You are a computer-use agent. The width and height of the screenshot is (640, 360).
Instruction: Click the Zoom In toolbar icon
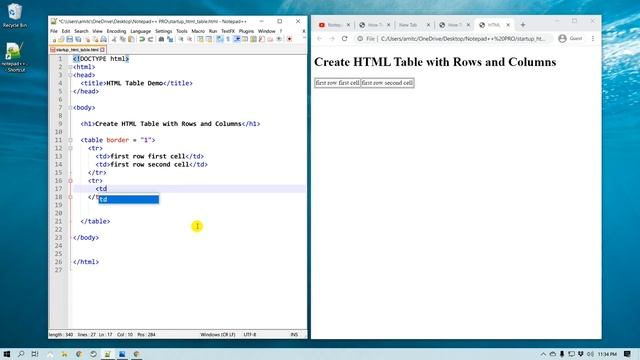coord(180,39)
